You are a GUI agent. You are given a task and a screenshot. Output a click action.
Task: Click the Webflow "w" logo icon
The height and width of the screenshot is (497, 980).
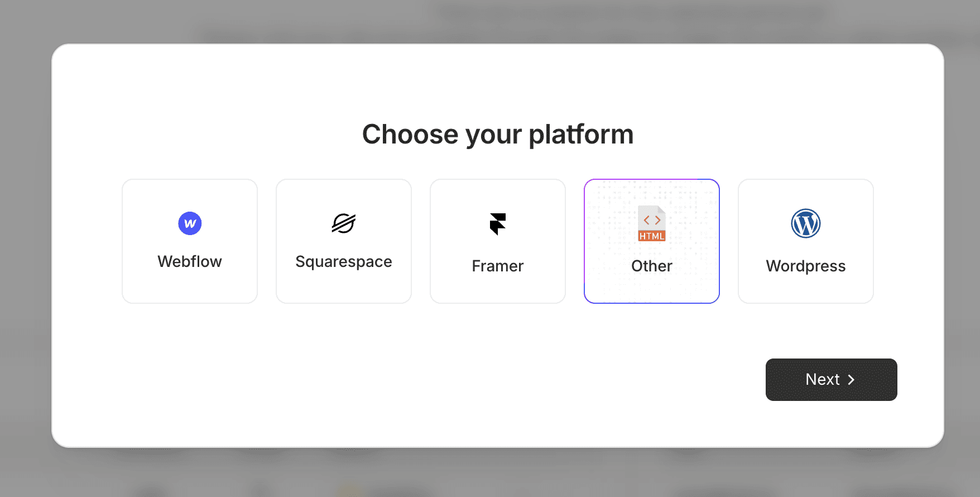(190, 223)
